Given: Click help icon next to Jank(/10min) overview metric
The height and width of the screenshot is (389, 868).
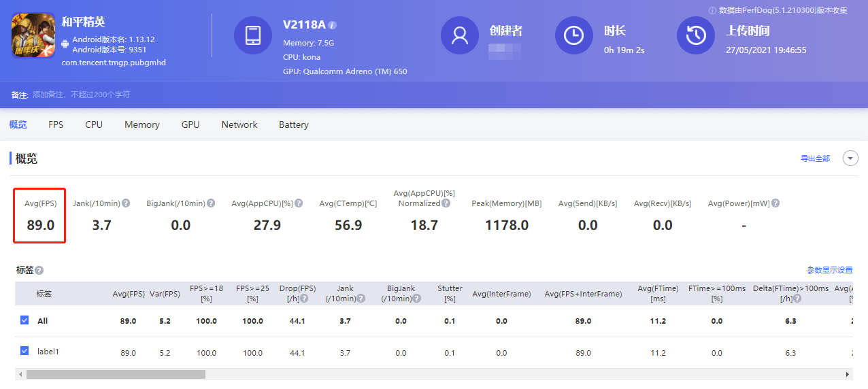Looking at the screenshot, I should (127, 203).
